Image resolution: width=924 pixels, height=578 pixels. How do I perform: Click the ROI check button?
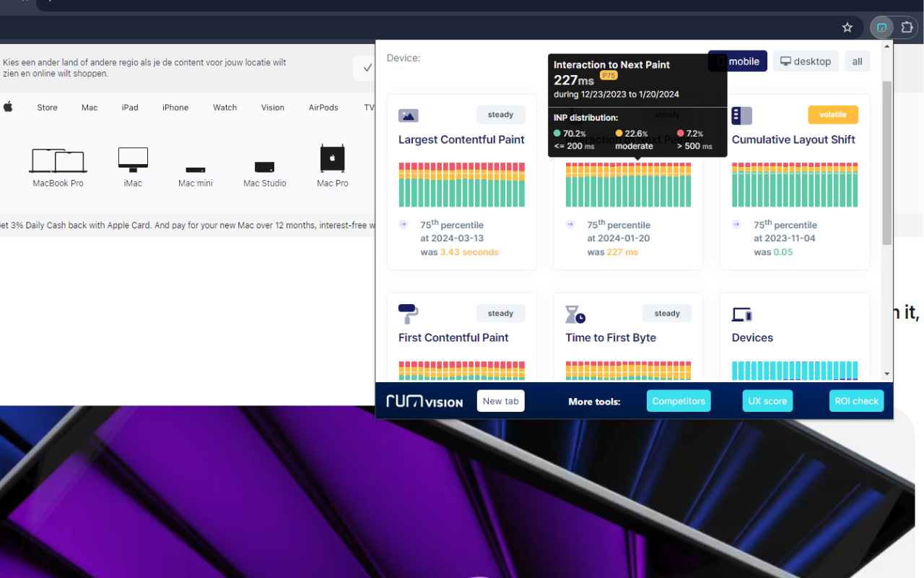856,401
